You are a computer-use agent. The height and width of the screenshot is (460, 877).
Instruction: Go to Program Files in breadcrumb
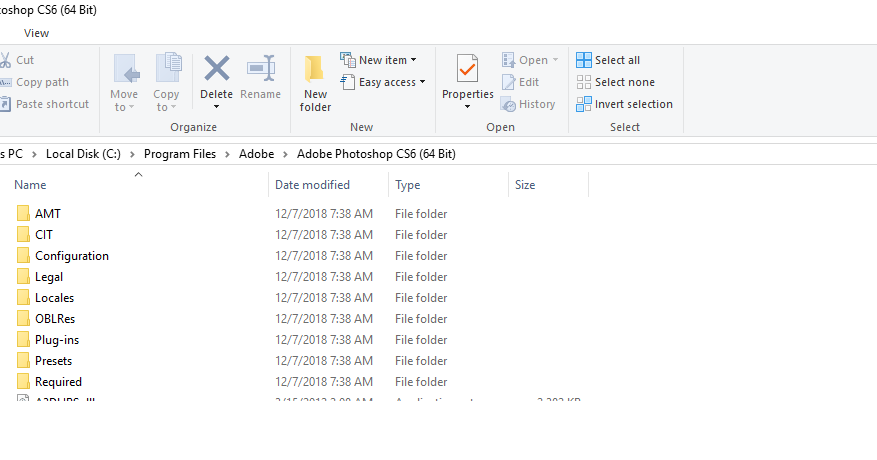pos(180,154)
